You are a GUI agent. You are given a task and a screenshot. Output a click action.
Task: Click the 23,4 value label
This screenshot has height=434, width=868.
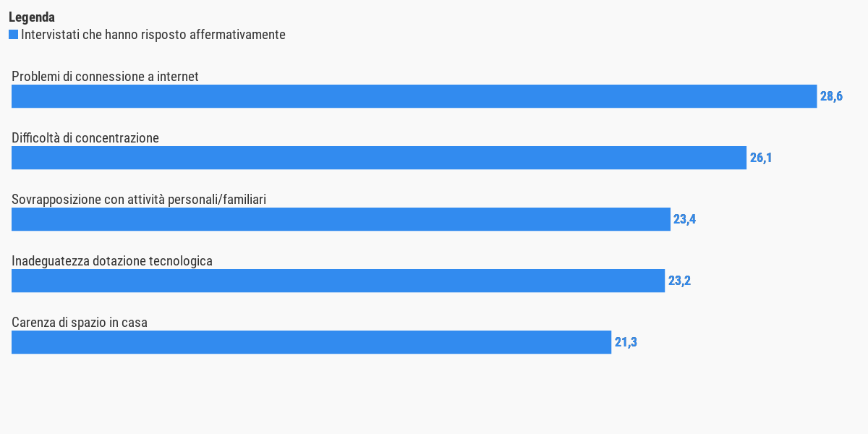point(684,219)
